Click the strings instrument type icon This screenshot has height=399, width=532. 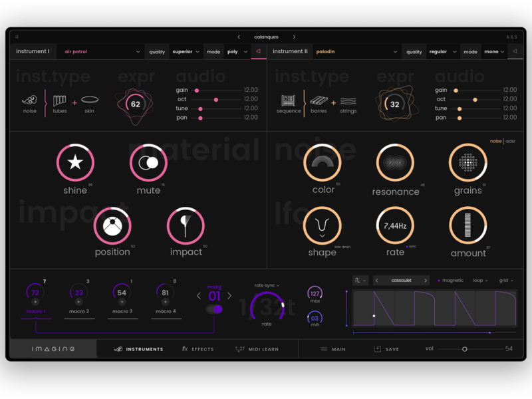pos(348,100)
